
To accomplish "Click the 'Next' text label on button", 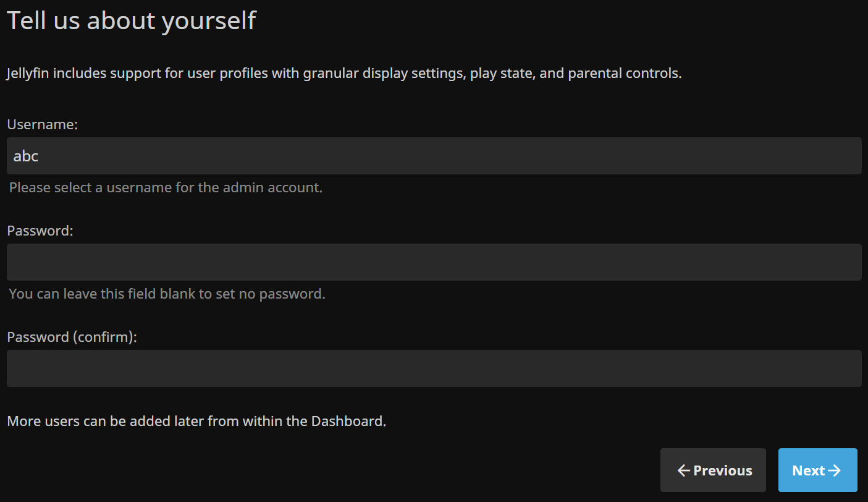I will tap(808, 470).
